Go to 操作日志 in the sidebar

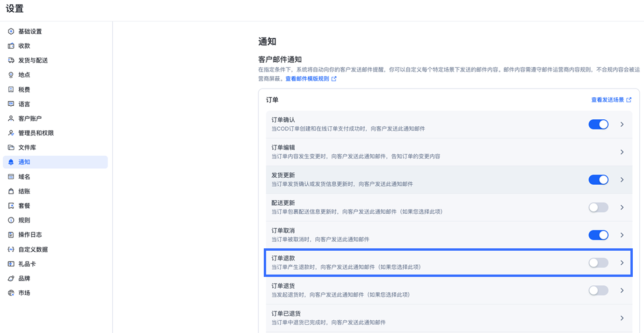30,235
